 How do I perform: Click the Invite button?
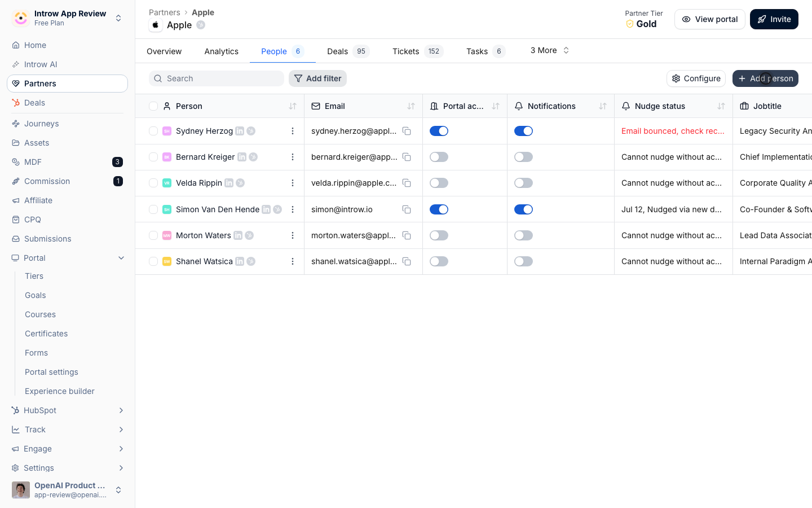[x=774, y=19]
